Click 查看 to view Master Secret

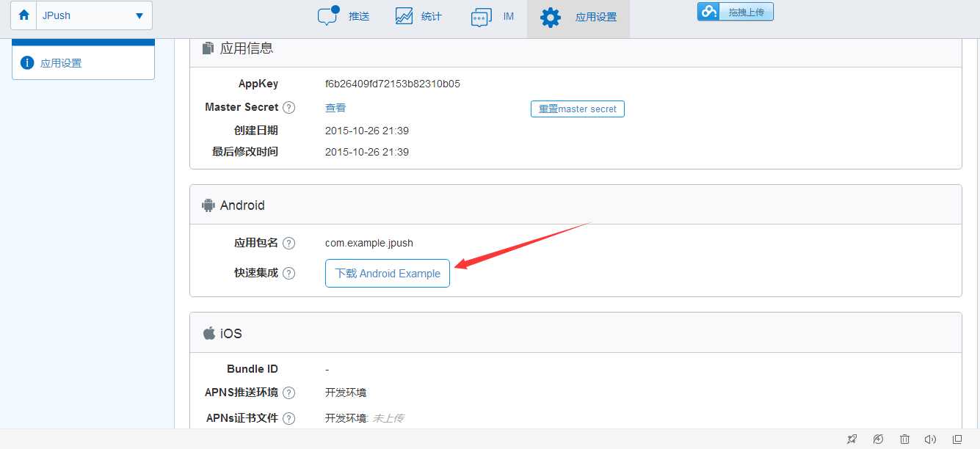[335, 108]
